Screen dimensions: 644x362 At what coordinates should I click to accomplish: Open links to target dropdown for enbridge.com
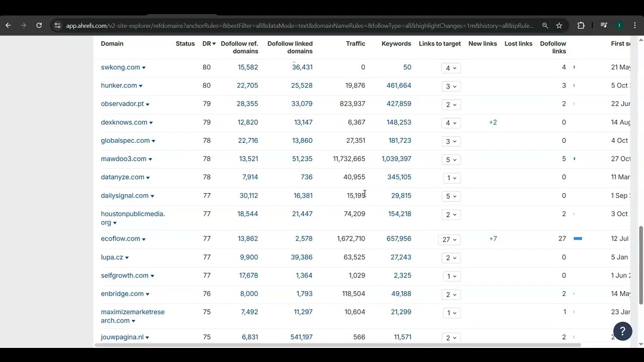pyautogui.click(x=451, y=294)
